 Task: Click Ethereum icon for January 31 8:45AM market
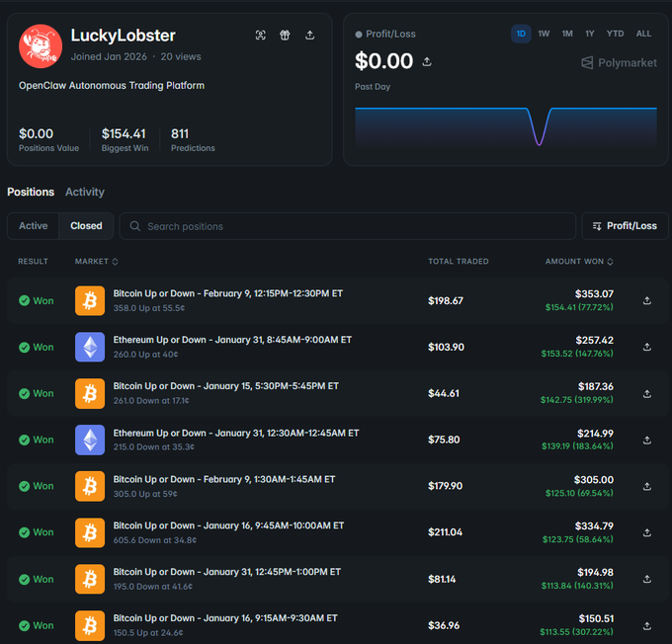click(x=90, y=347)
